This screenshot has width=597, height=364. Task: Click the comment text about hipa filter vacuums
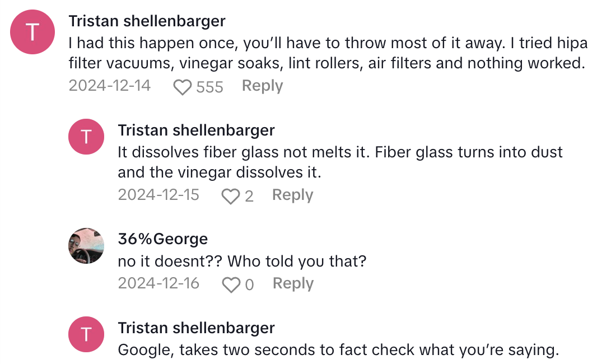point(326,53)
